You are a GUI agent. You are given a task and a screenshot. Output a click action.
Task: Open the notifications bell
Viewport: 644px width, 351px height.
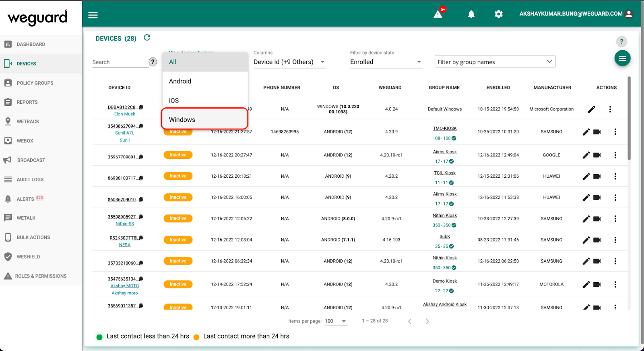(x=471, y=14)
